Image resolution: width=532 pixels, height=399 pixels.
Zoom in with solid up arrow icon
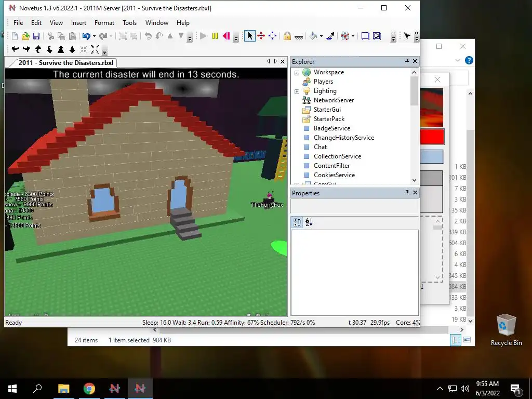(x=61, y=49)
